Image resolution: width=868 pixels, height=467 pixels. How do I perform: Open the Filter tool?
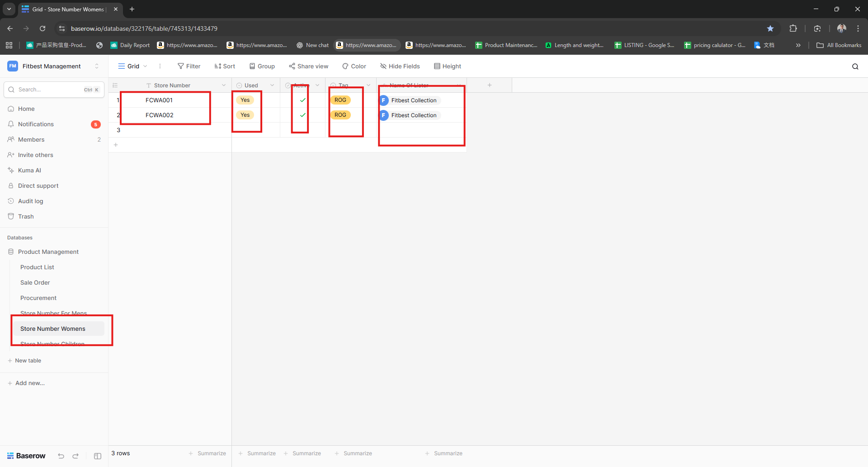click(x=189, y=66)
